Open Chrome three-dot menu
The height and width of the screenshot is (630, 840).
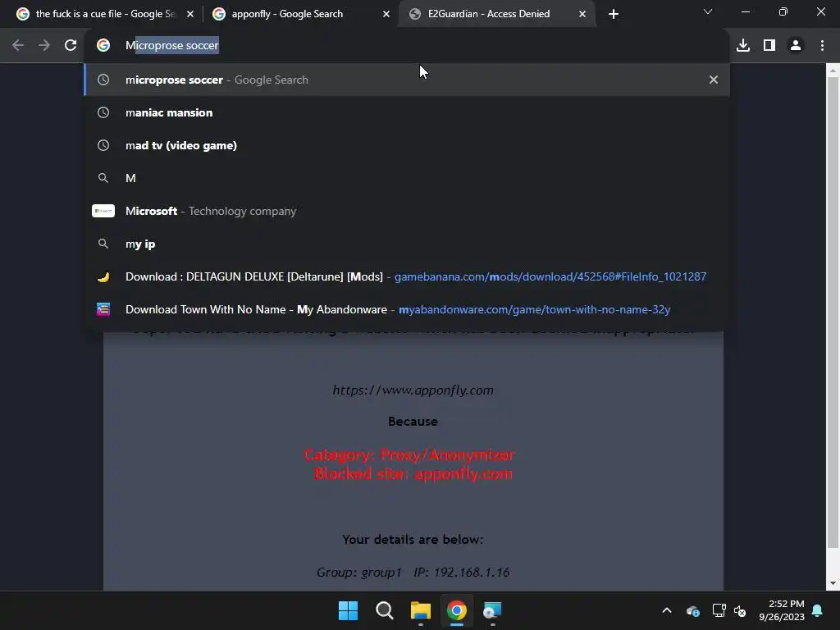(x=822, y=46)
